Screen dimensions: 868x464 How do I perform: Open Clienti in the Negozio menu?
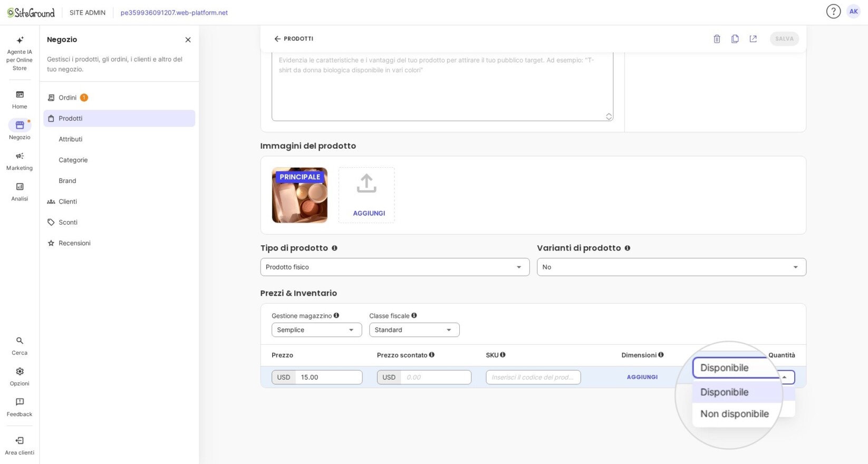119,201
